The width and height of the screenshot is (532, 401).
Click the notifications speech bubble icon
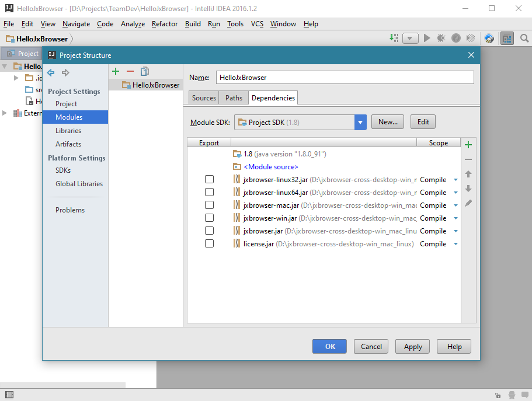coord(525,395)
